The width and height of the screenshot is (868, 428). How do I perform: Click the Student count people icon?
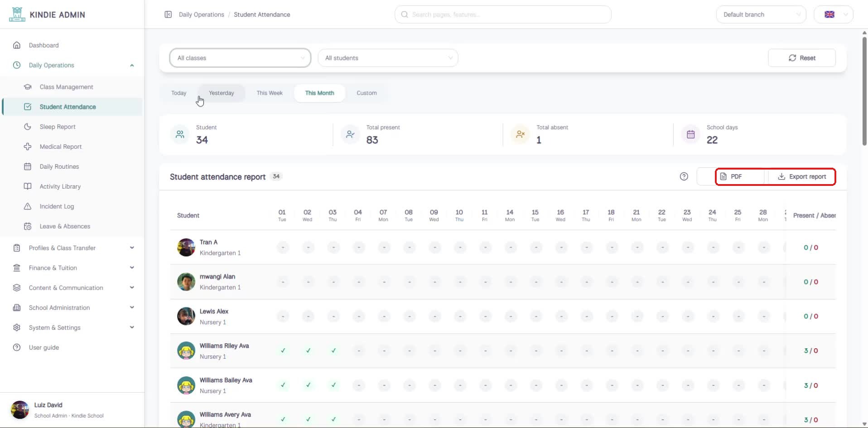pos(180,135)
